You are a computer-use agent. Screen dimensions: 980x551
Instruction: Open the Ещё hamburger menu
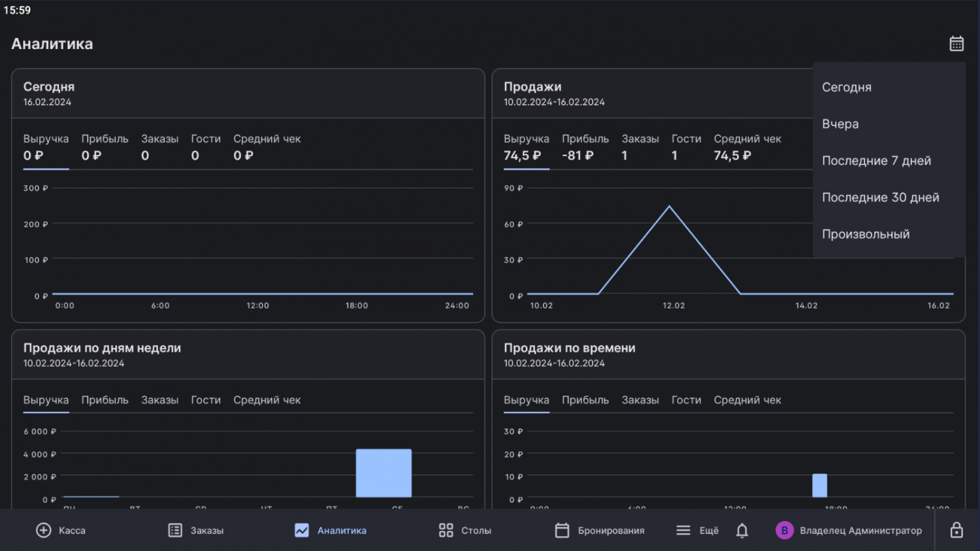[x=697, y=531]
